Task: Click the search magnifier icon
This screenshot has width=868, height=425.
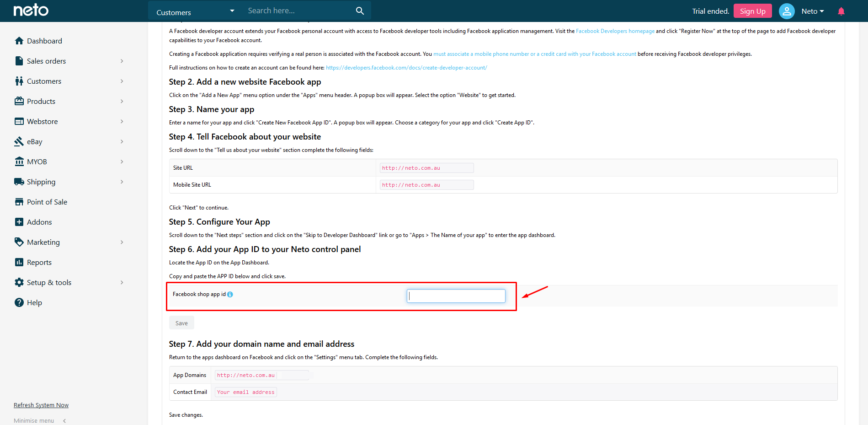Action: [x=360, y=11]
